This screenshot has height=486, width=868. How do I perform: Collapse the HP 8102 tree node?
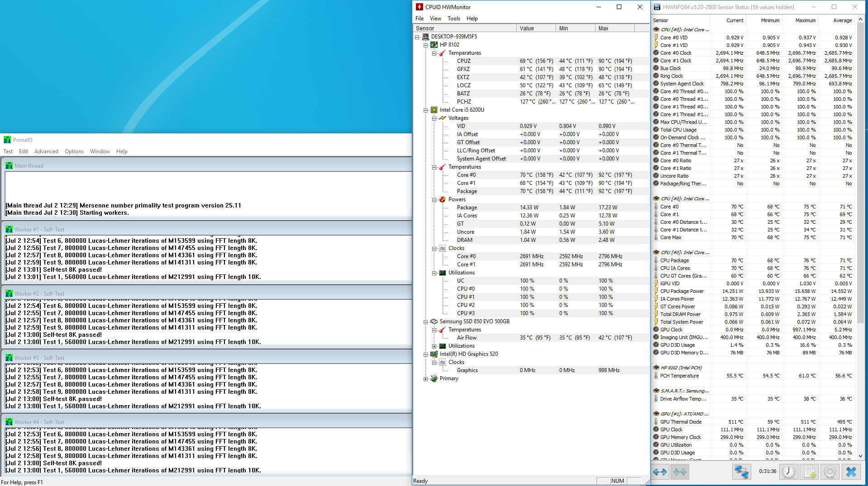(426, 45)
